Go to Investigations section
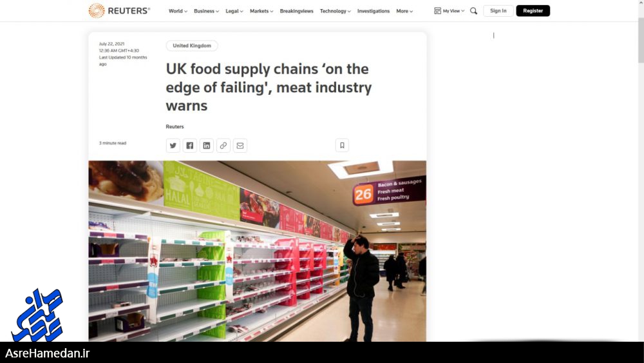Viewport: 644px width, 363px height. tap(374, 11)
